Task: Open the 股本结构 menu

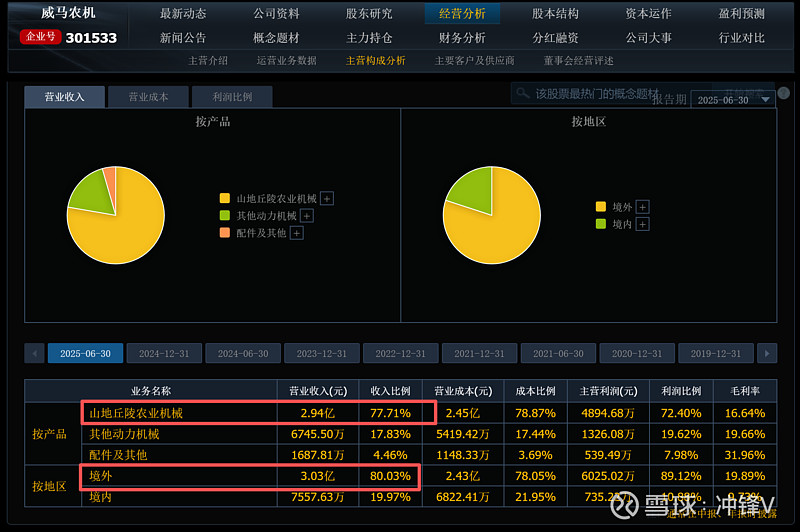Action: click(x=556, y=14)
